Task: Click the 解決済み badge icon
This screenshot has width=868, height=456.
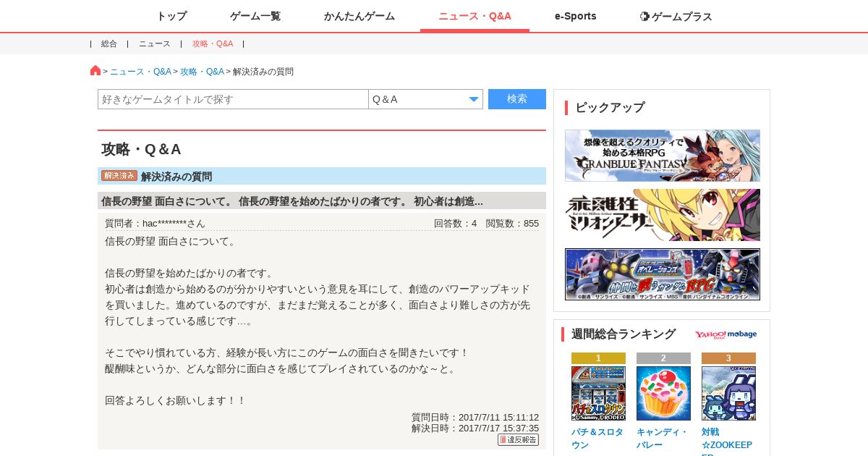Action: tap(119, 176)
